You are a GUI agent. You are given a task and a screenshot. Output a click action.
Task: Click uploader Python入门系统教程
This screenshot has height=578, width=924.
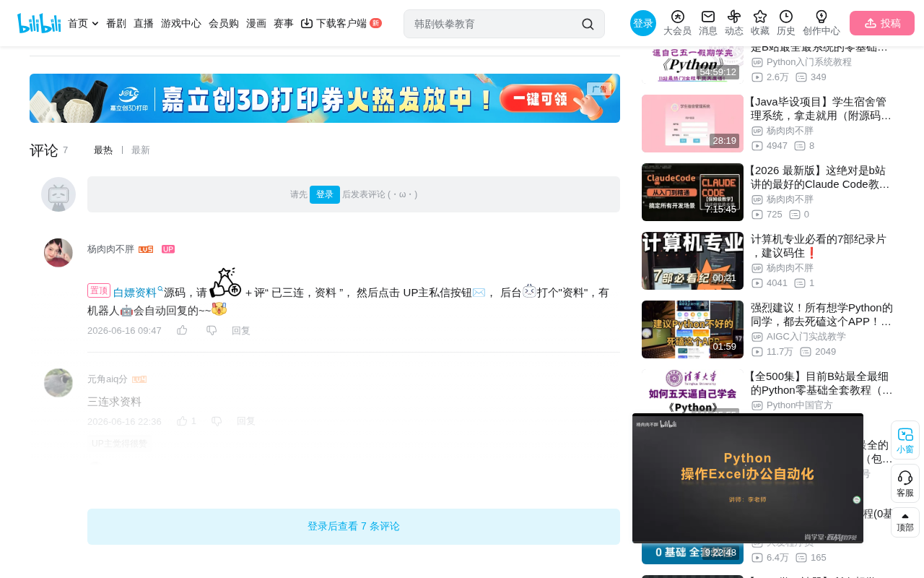809,62
